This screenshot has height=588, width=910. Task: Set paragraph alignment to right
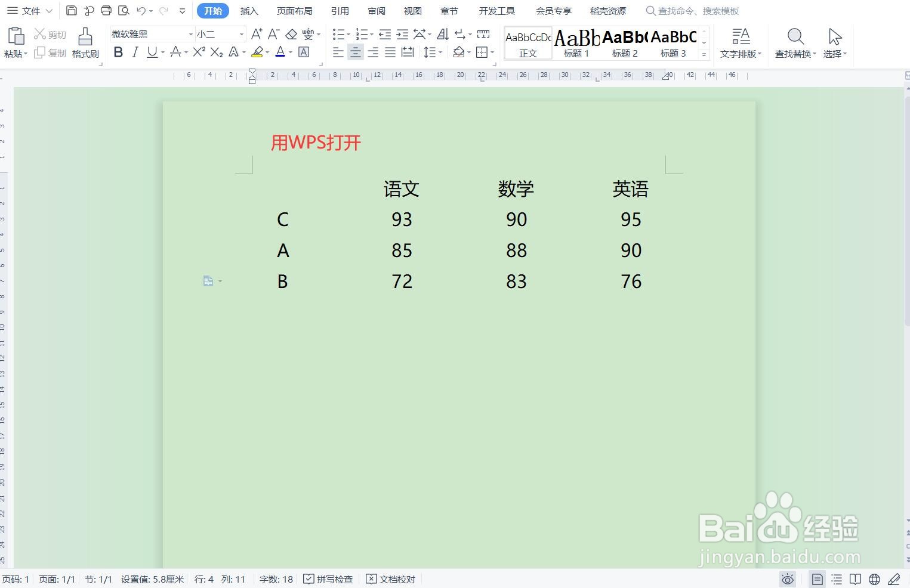point(373,52)
